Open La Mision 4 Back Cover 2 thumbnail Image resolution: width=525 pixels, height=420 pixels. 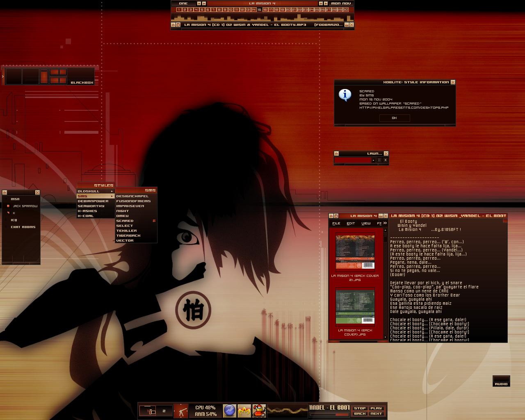355,251
